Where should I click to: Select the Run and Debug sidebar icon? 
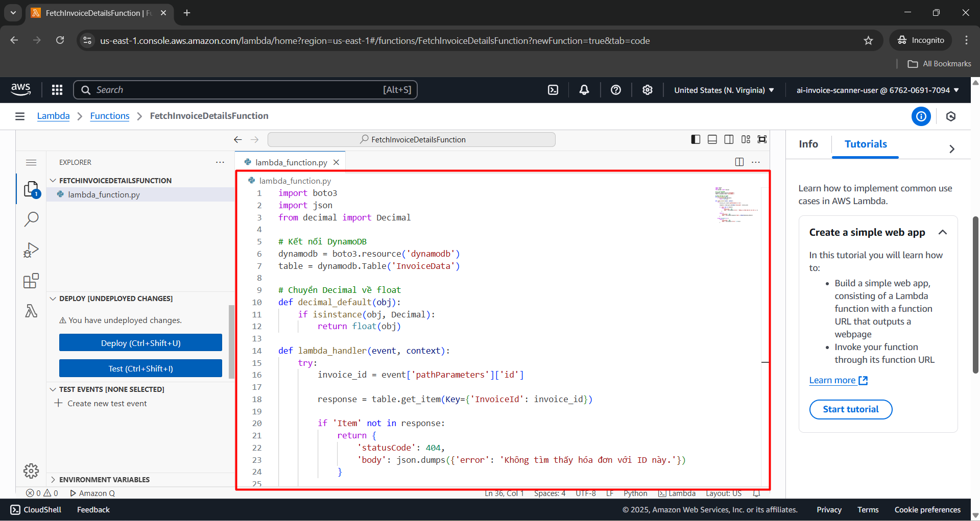tap(31, 250)
